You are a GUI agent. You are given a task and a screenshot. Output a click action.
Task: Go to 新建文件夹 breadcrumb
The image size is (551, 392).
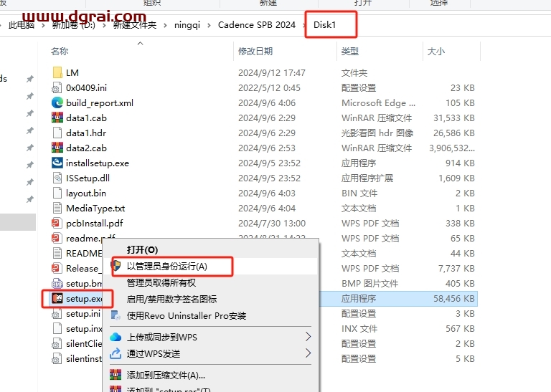[x=135, y=25]
